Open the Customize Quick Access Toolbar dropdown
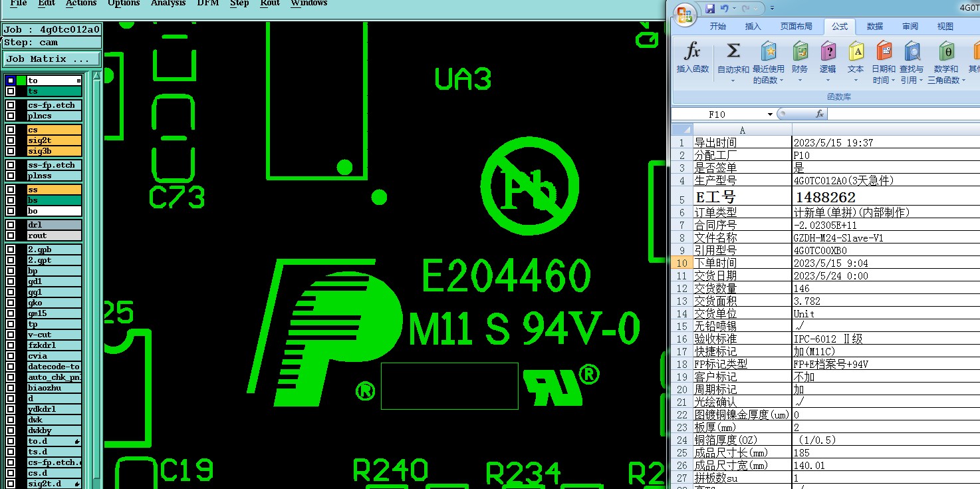 coord(772,9)
